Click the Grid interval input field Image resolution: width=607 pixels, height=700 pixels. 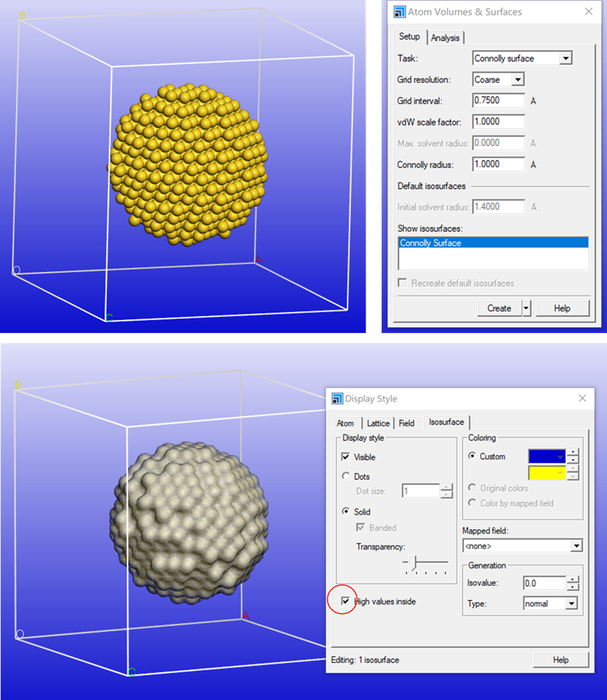point(498,101)
